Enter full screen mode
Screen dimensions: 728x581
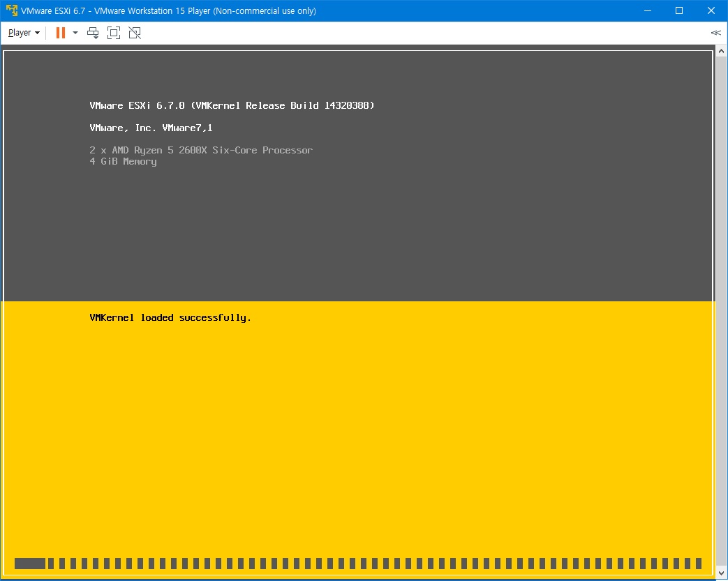click(x=114, y=33)
